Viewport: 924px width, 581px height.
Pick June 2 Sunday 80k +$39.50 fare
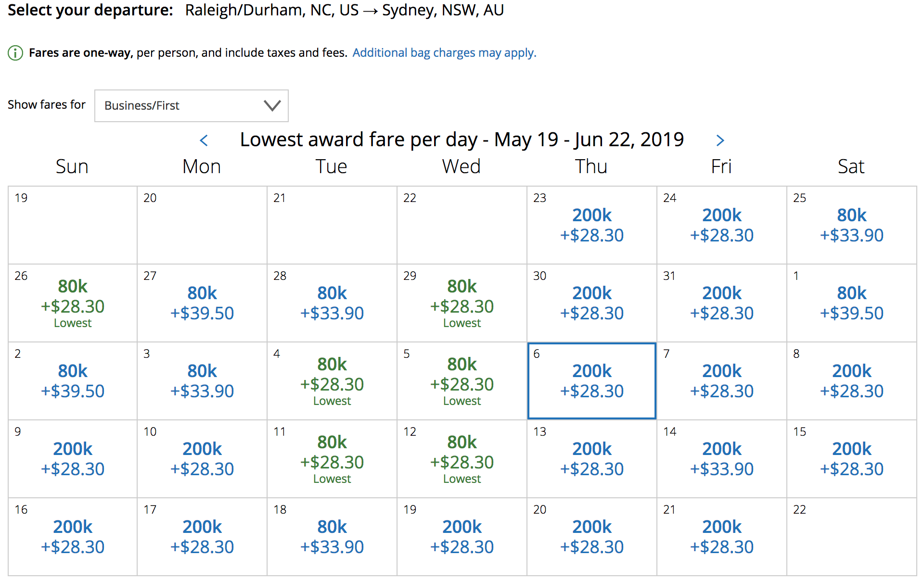[73, 381]
